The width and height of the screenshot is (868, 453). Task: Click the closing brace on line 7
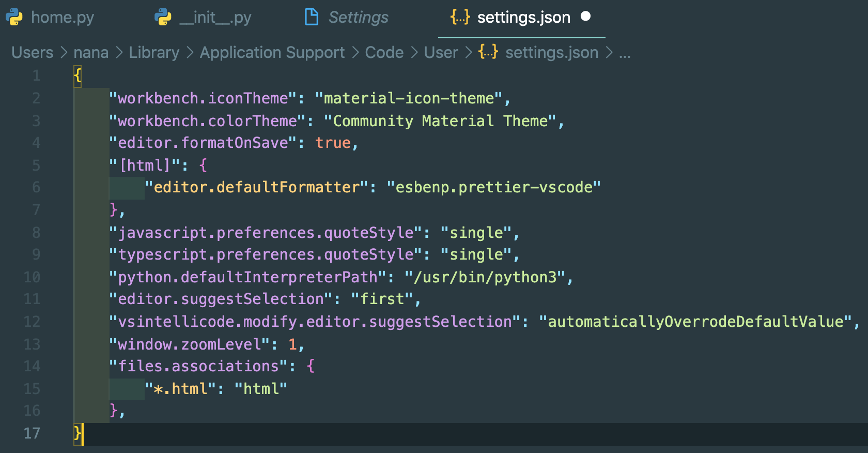(x=114, y=210)
